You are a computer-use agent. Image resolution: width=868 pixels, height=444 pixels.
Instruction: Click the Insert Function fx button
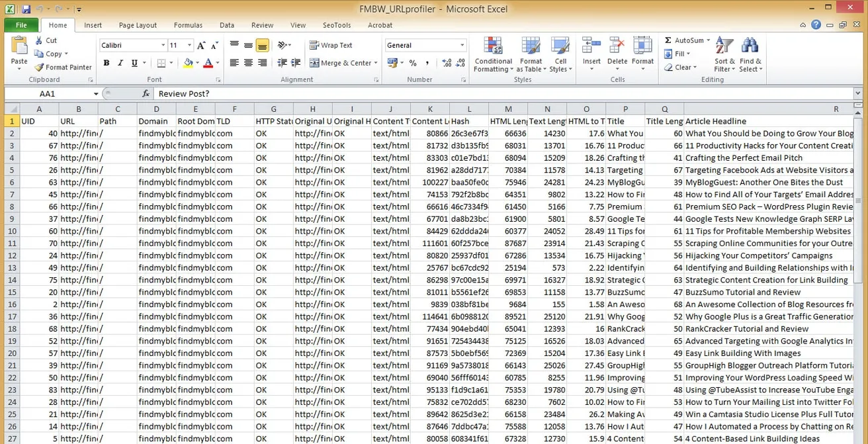click(146, 93)
